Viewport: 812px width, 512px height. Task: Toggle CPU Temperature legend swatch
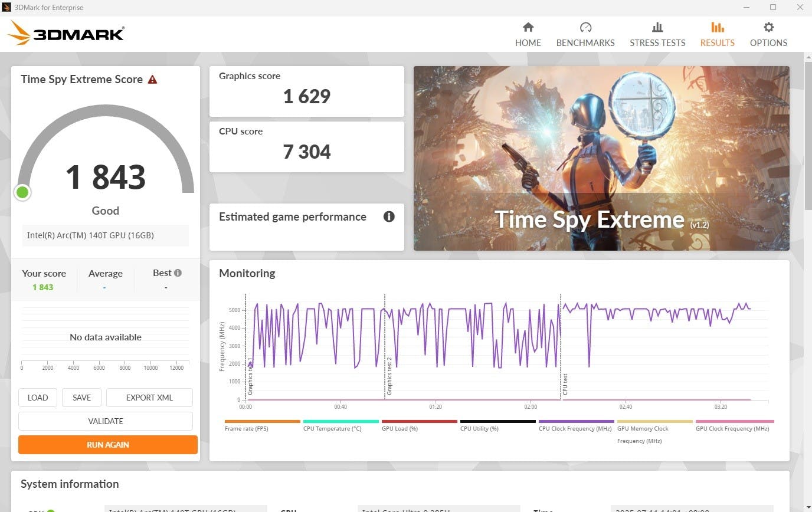tap(340, 422)
